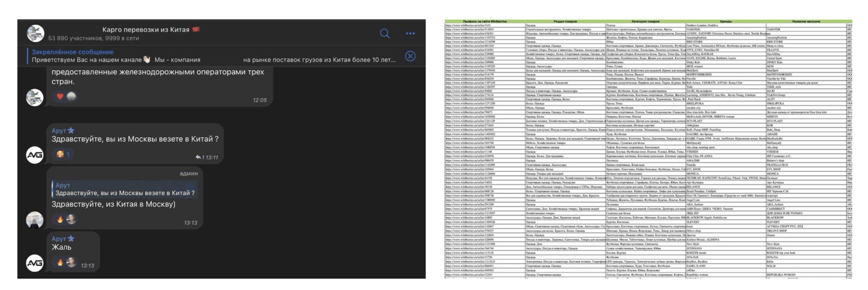
Task: Open the reply thread arrow beside 13:11
Action: point(198,157)
